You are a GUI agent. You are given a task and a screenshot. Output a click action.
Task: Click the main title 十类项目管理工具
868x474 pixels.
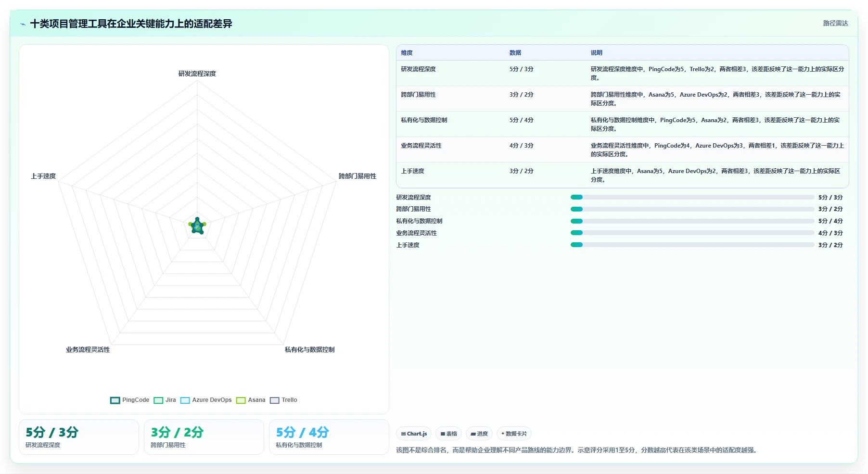point(131,24)
